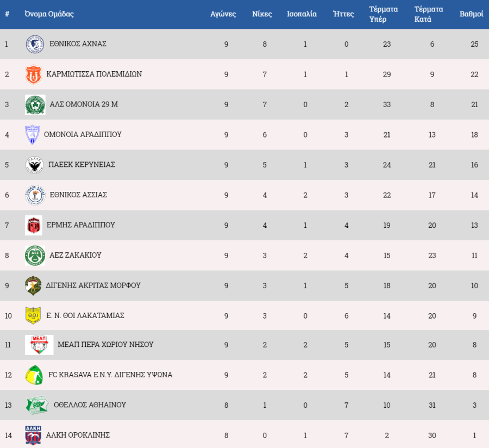Screen dimensions: 489x448
Task: Click the Νίκες column header
Action: [262, 14]
